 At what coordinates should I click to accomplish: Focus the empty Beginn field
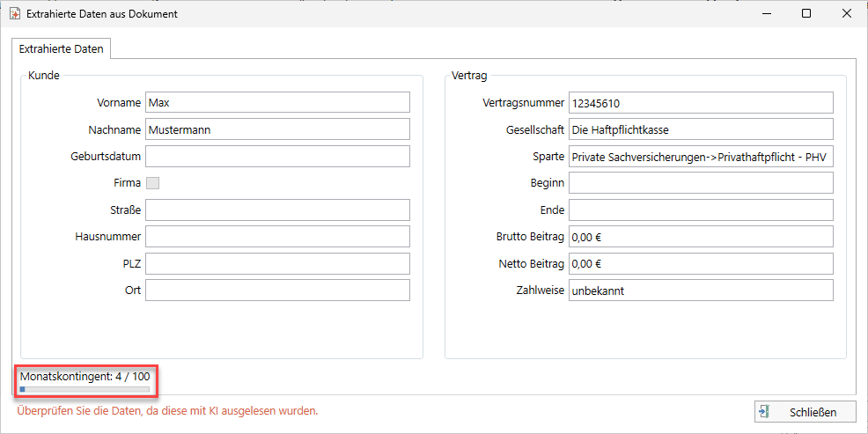[700, 183]
